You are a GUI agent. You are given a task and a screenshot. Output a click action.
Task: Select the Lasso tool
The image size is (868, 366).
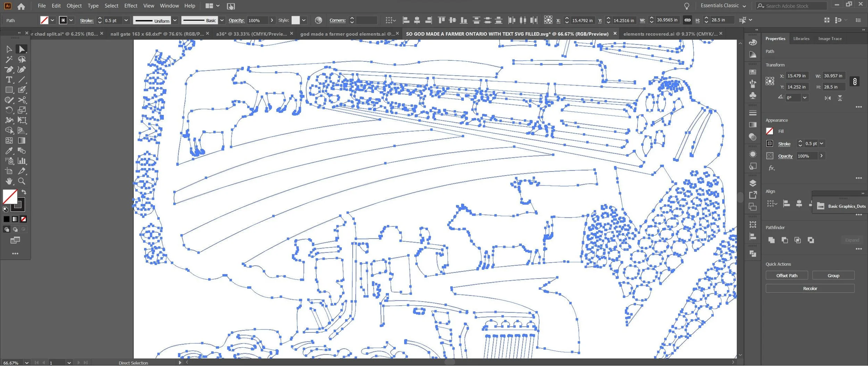coord(22,60)
